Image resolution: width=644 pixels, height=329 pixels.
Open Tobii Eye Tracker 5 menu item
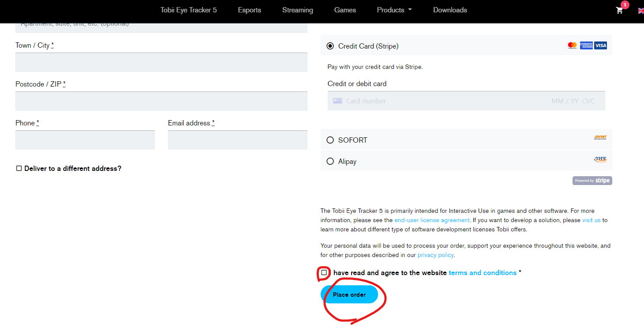pyautogui.click(x=188, y=10)
